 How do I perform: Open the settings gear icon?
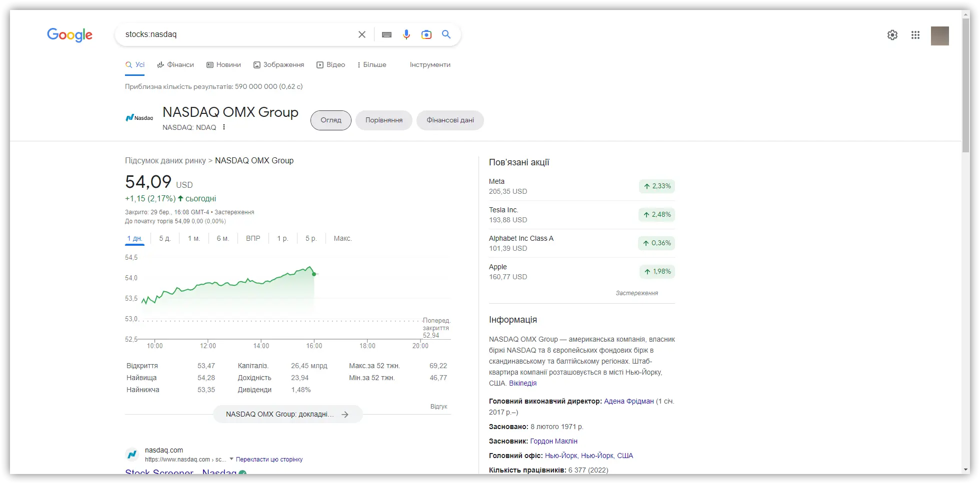point(892,35)
